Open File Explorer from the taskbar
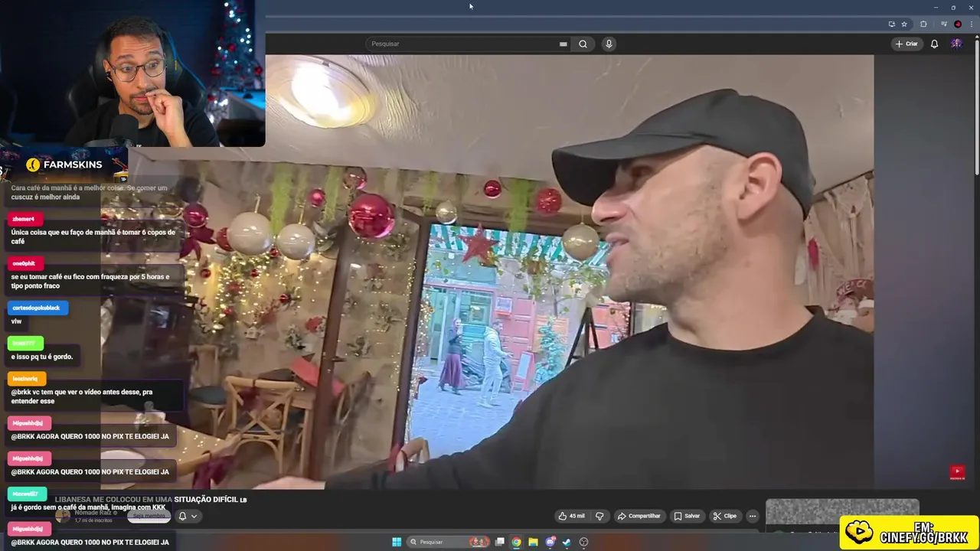 pos(534,542)
